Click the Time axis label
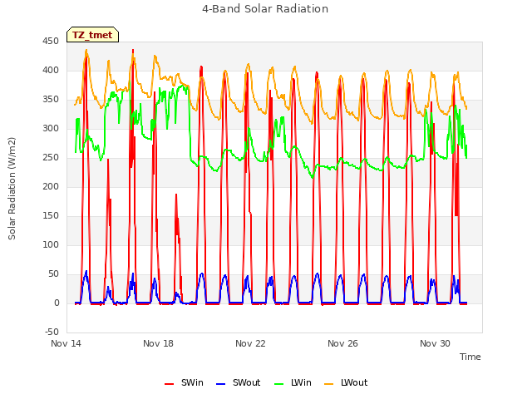Viewport: 532px width, 399px height. (x=470, y=357)
